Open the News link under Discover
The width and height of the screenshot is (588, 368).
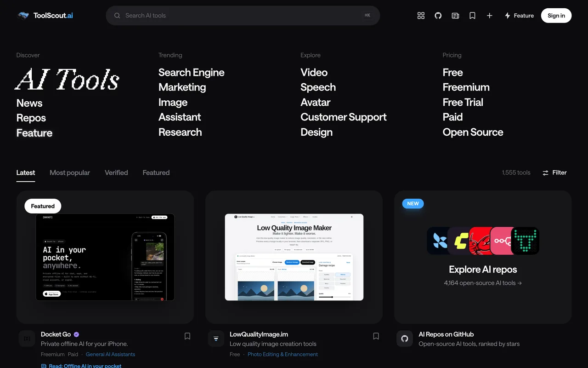(x=29, y=103)
